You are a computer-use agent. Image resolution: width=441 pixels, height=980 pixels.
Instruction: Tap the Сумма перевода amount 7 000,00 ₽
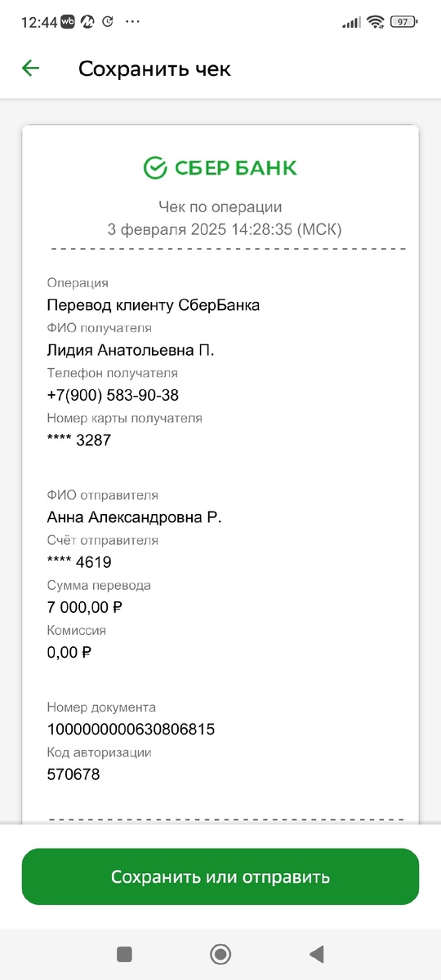coord(85,608)
